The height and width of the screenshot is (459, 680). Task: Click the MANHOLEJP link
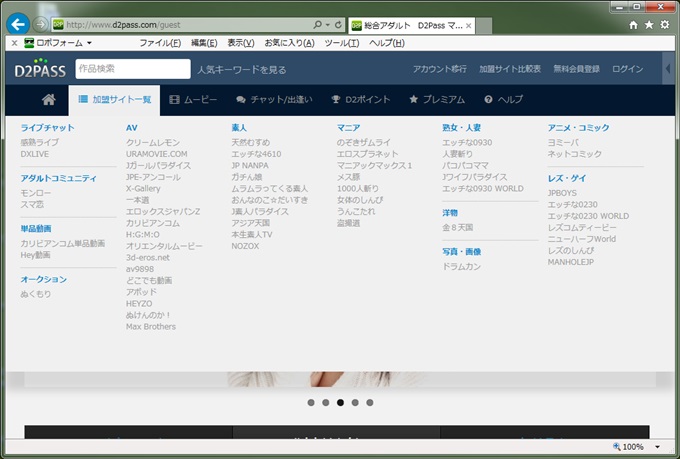[571, 262]
